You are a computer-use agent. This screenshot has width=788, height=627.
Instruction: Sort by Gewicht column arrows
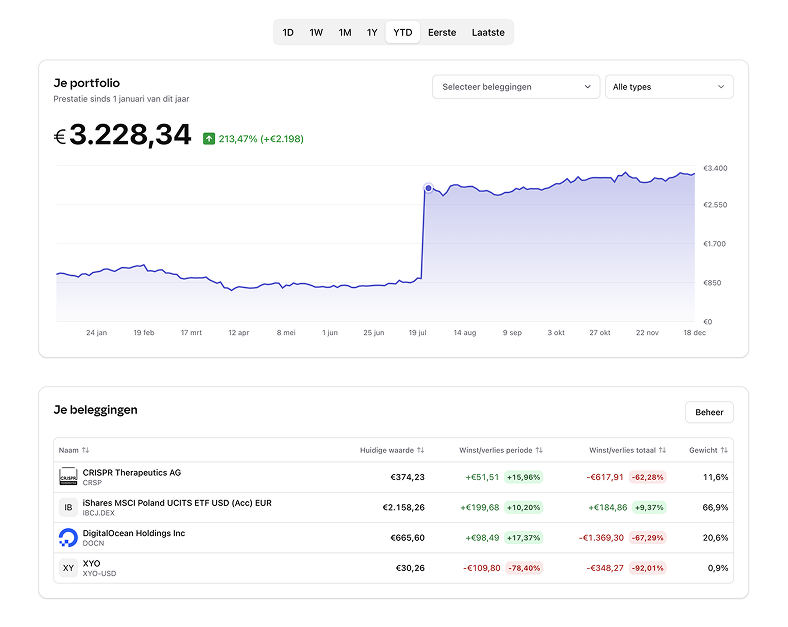(724, 451)
